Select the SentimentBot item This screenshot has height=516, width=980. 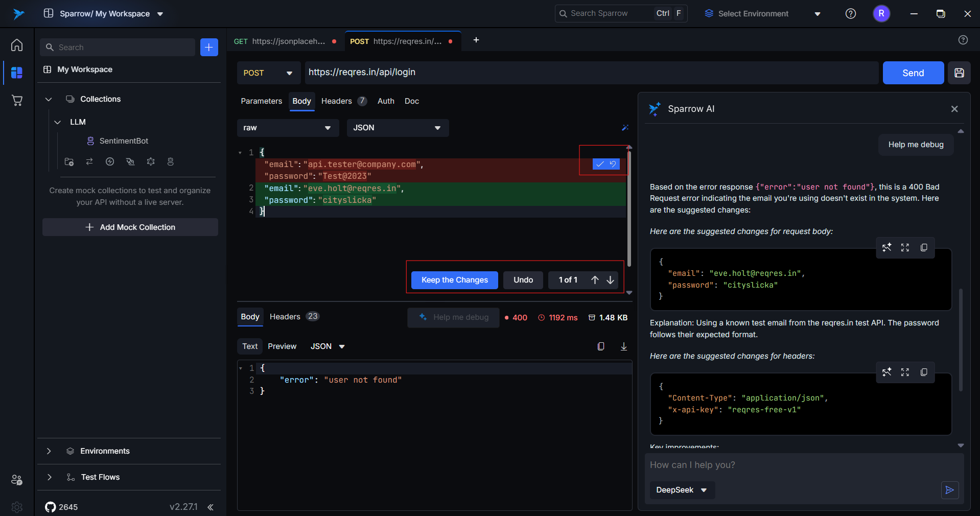[x=124, y=141]
